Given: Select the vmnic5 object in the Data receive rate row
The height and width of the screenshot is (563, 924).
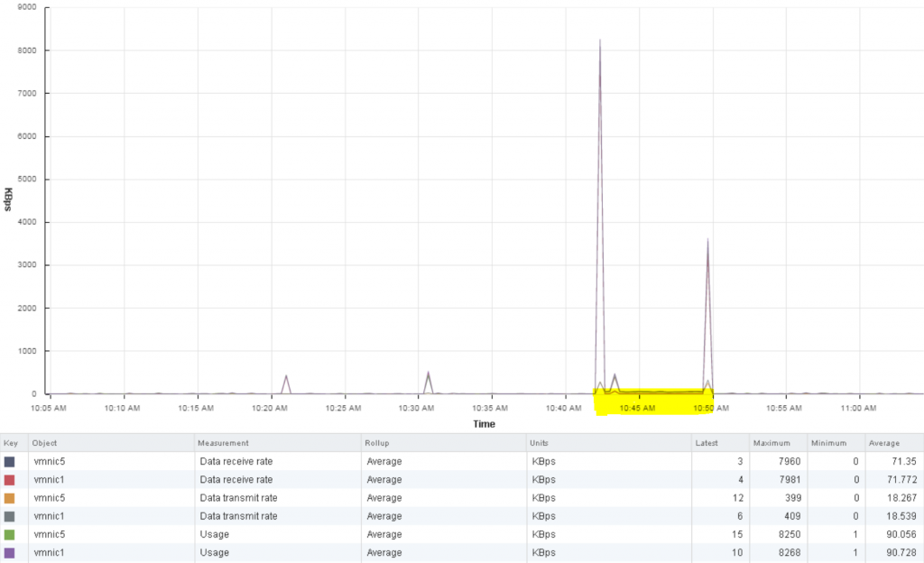Looking at the screenshot, I should click(50, 462).
